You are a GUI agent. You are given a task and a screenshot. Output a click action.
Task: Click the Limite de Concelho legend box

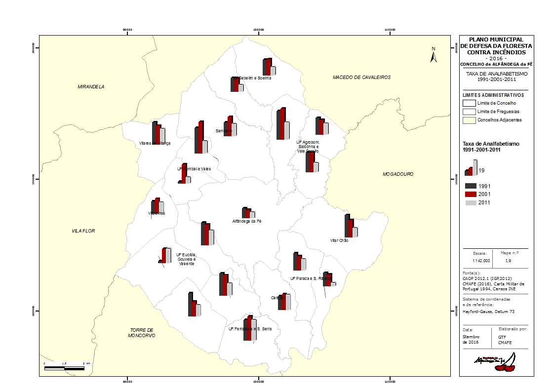(x=469, y=103)
